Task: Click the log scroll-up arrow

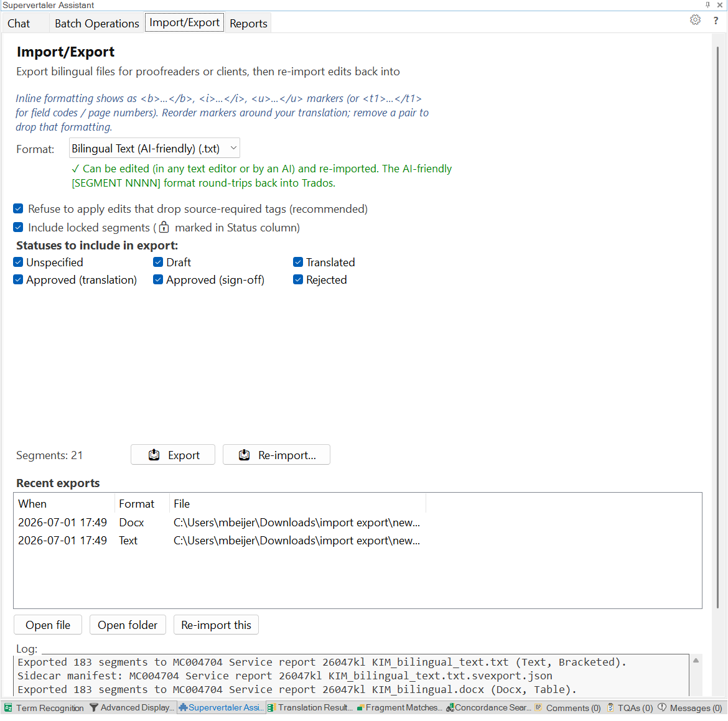Action: click(696, 660)
